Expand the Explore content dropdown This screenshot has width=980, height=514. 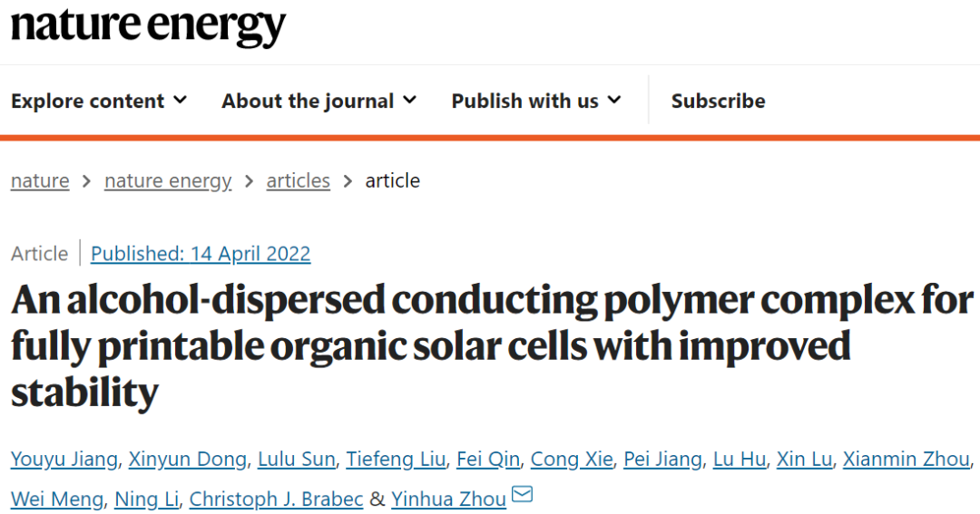[x=99, y=101]
